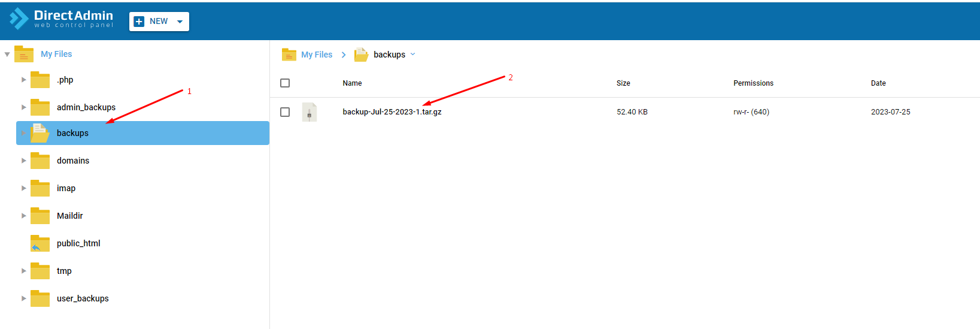Click the user_backups folder icon

tap(40, 298)
